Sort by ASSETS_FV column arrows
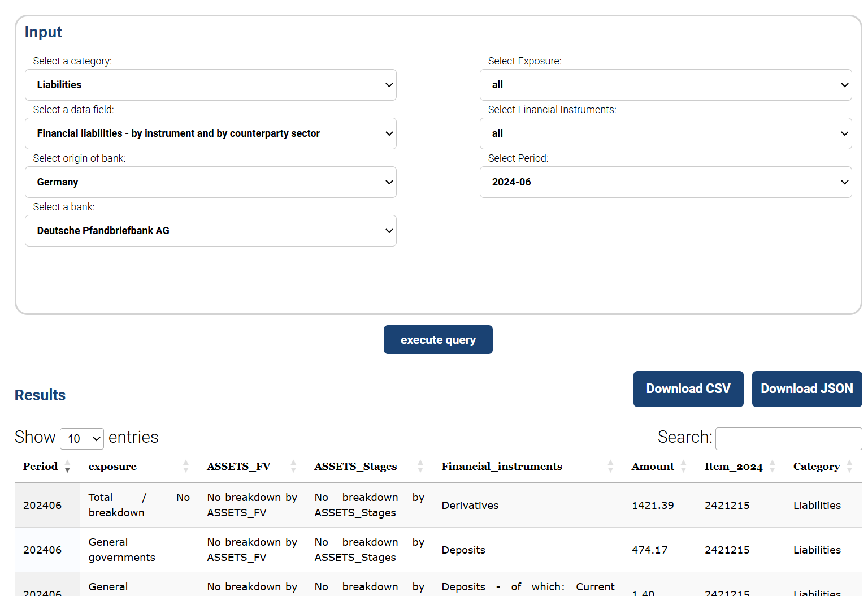The image size is (868, 596). click(293, 467)
